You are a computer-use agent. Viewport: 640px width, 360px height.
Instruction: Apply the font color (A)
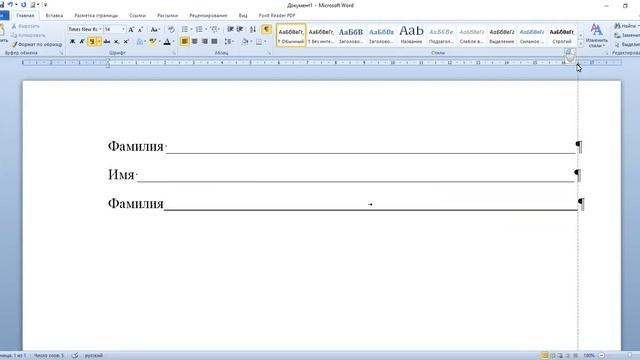tap(167, 42)
